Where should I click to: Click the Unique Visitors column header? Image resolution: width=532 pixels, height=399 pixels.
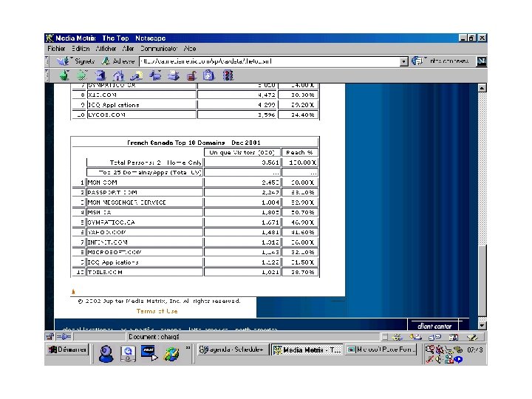pyautogui.click(x=242, y=152)
